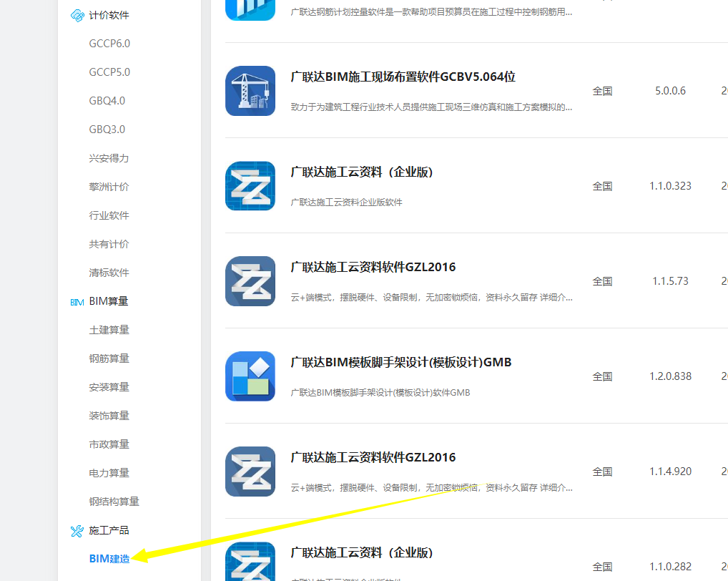Expand the 计价软件 section heading
The height and width of the screenshot is (581, 728).
pos(109,15)
